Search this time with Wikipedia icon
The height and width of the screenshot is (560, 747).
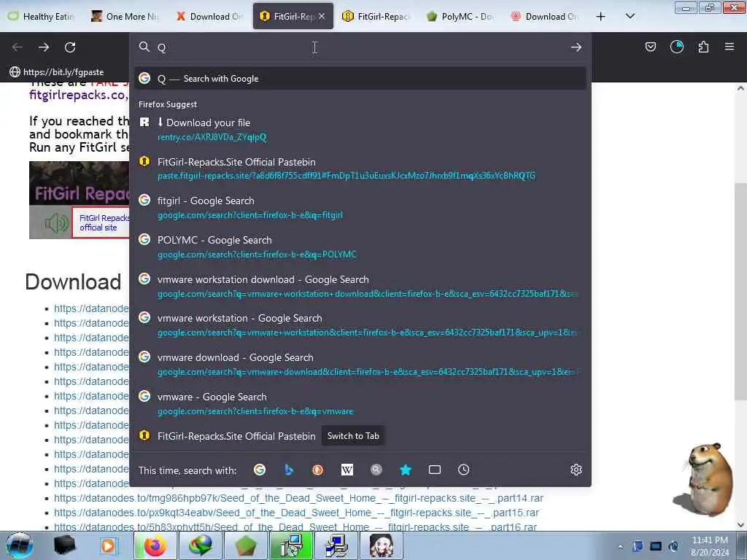click(x=347, y=470)
